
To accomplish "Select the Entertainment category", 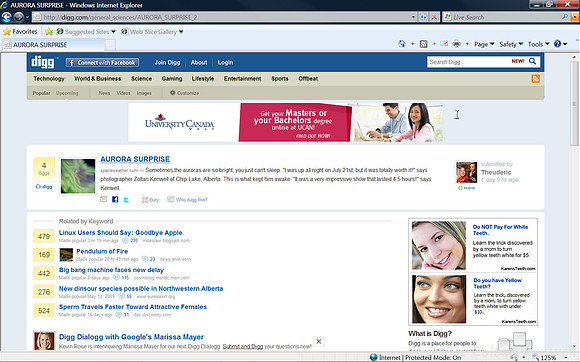I will (242, 79).
